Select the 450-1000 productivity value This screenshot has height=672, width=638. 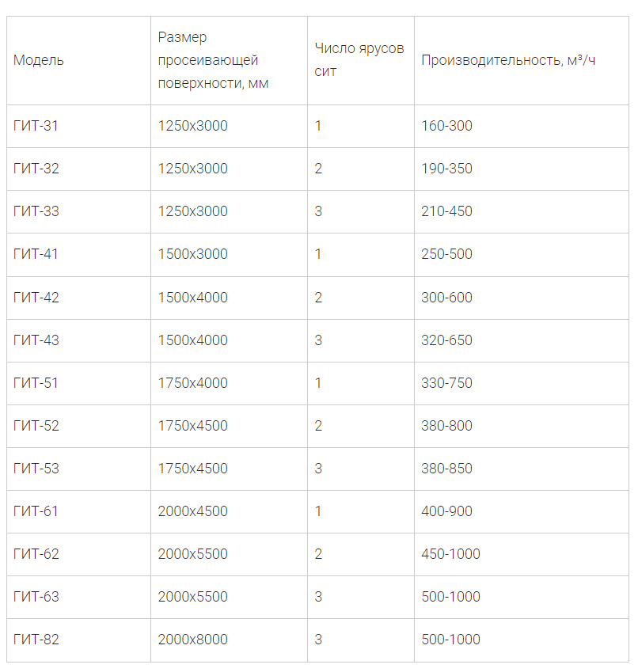click(x=450, y=554)
